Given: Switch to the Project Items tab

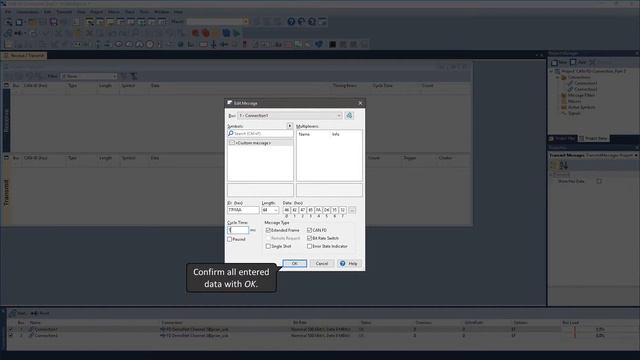Looking at the screenshot, I should point(562,138).
